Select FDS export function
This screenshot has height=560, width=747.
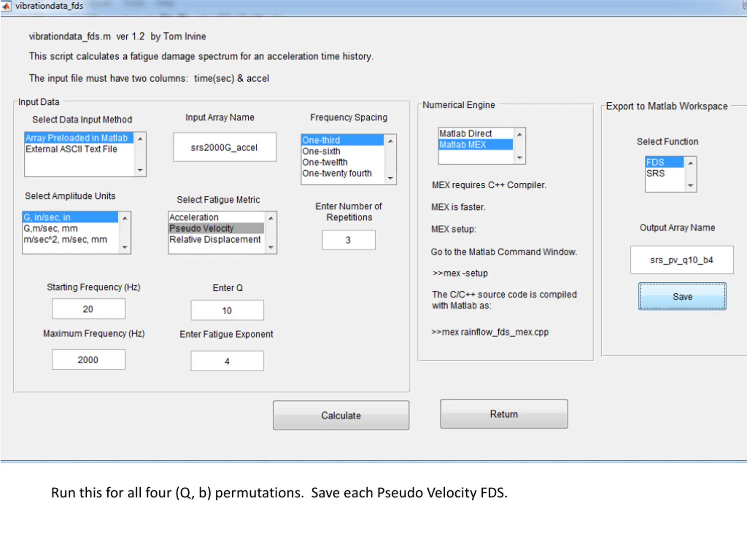665,162
